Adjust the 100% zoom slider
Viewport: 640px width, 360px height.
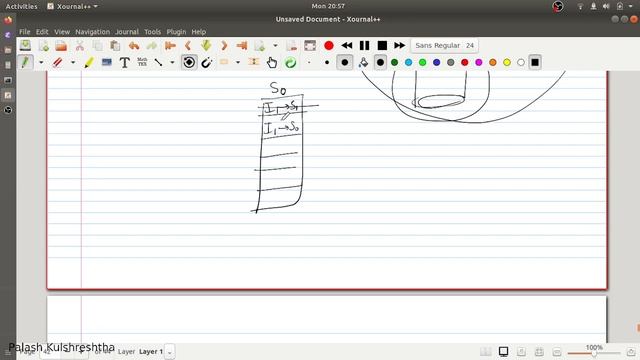(x=594, y=353)
